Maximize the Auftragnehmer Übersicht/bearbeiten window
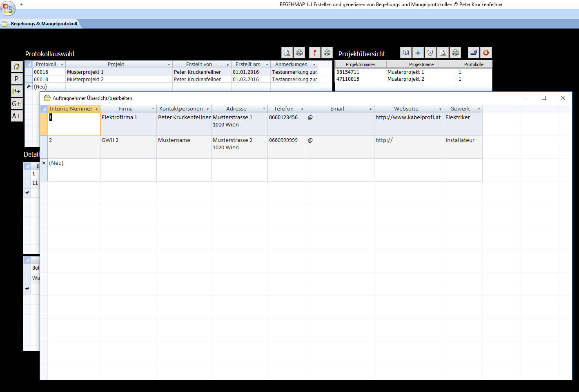The width and height of the screenshot is (579, 392). pos(544,98)
